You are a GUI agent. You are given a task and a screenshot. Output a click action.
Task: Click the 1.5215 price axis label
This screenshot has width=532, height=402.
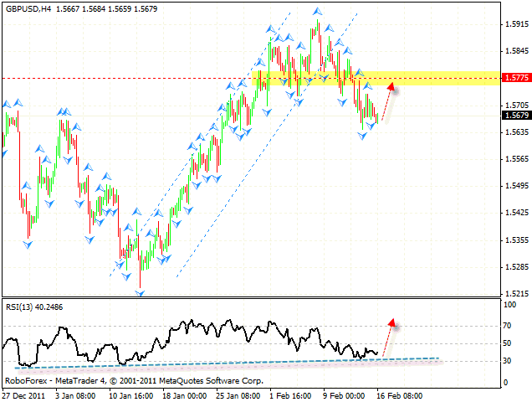pos(514,294)
